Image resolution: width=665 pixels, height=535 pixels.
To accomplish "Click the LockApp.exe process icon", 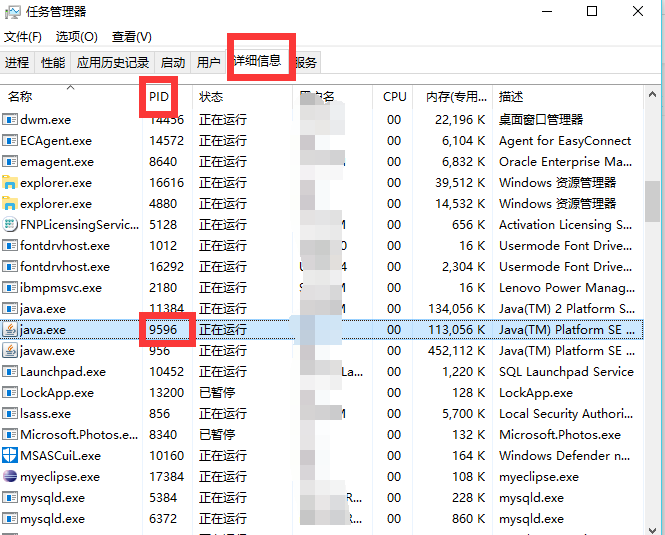I will (x=10, y=392).
